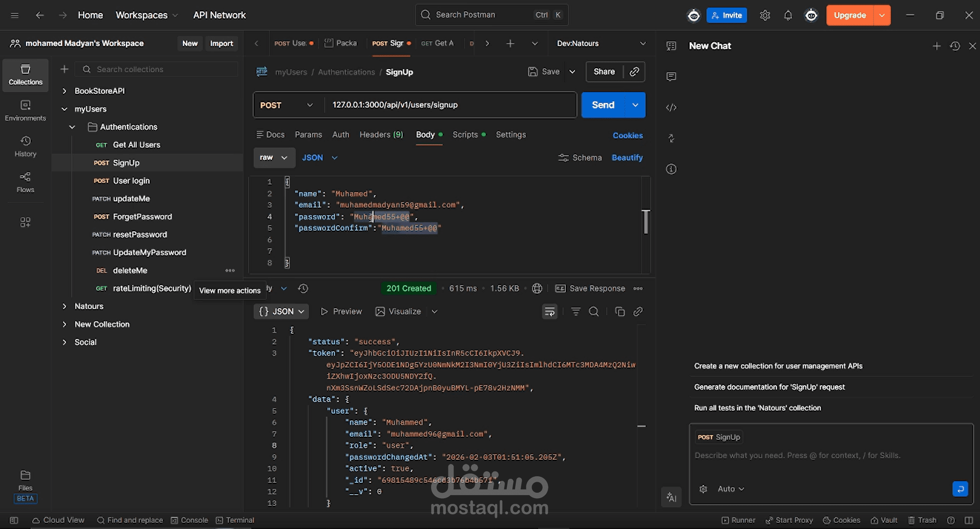Open the Files BETA panel

pyautogui.click(x=25, y=486)
